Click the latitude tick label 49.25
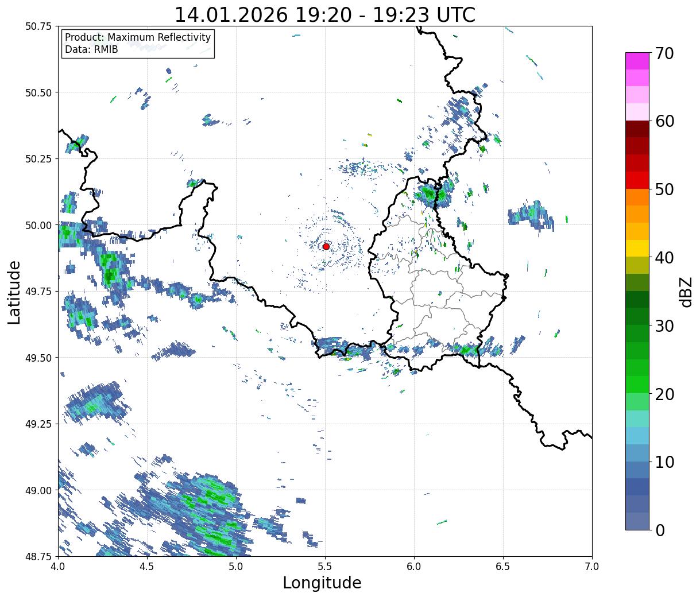Screen dimensions: 700x597 click(x=38, y=424)
